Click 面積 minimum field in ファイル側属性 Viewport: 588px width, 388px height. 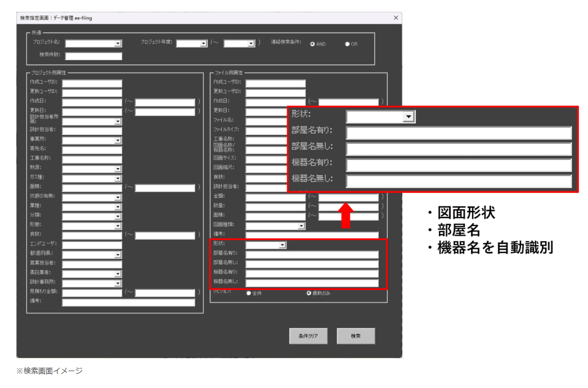(275, 216)
